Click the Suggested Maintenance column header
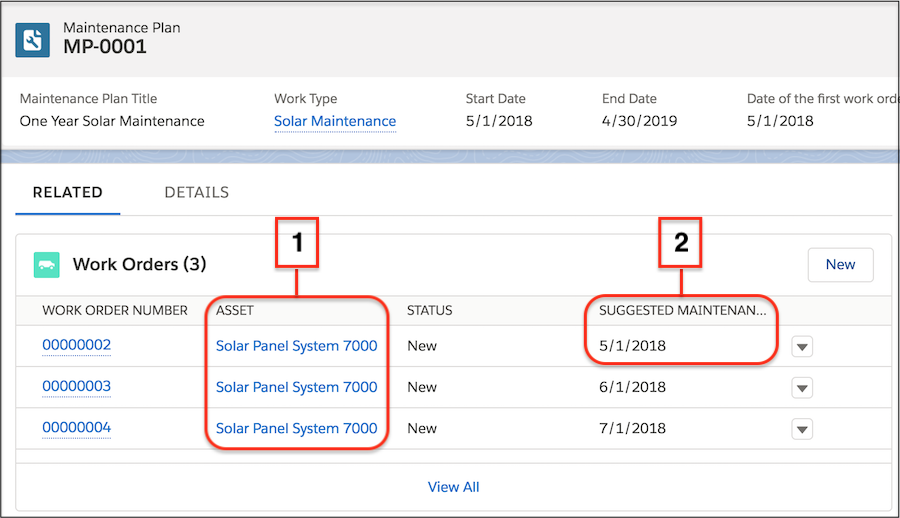This screenshot has width=900, height=518. [682, 311]
